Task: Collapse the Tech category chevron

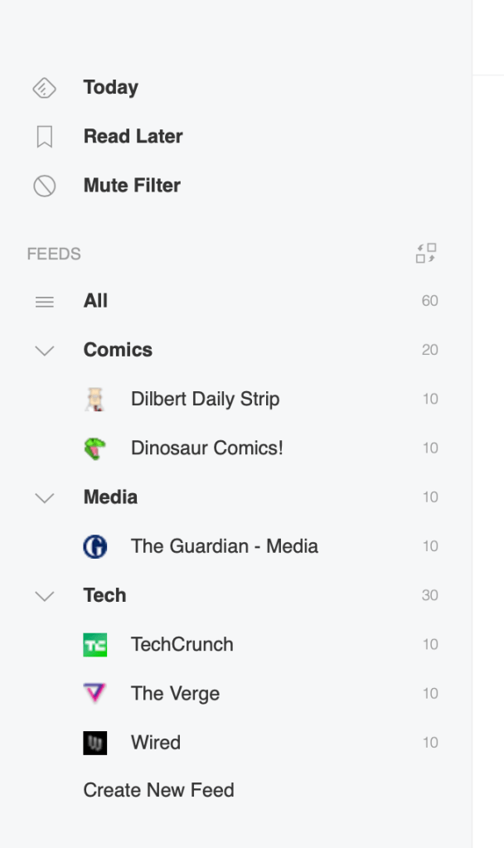Action: (x=45, y=596)
